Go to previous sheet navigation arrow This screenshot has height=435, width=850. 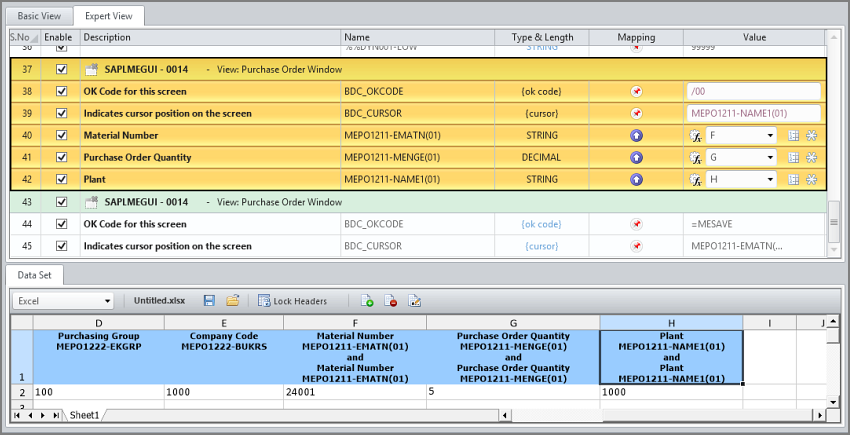click(x=30, y=415)
